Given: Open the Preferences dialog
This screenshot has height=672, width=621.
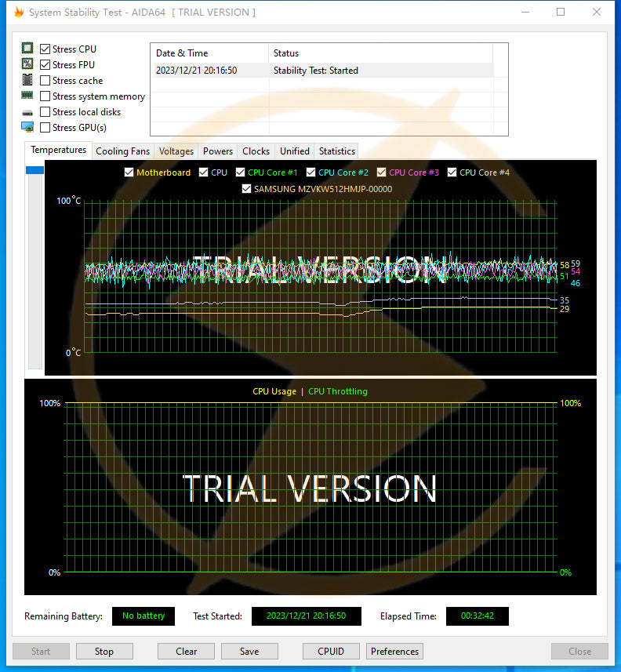Looking at the screenshot, I should [394, 652].
